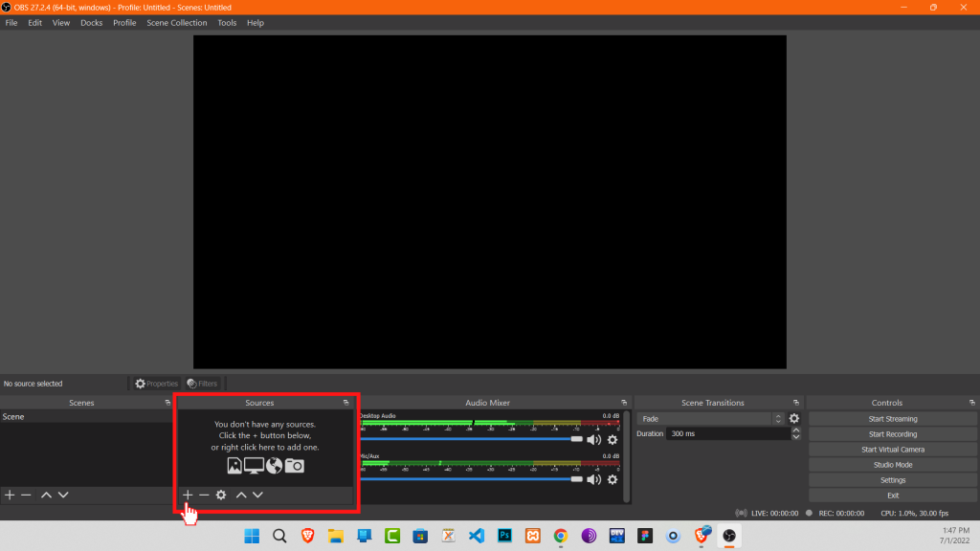Click 'REC: 00:00:00' status text
Screen dimensions: 980x551
(841, 514)
